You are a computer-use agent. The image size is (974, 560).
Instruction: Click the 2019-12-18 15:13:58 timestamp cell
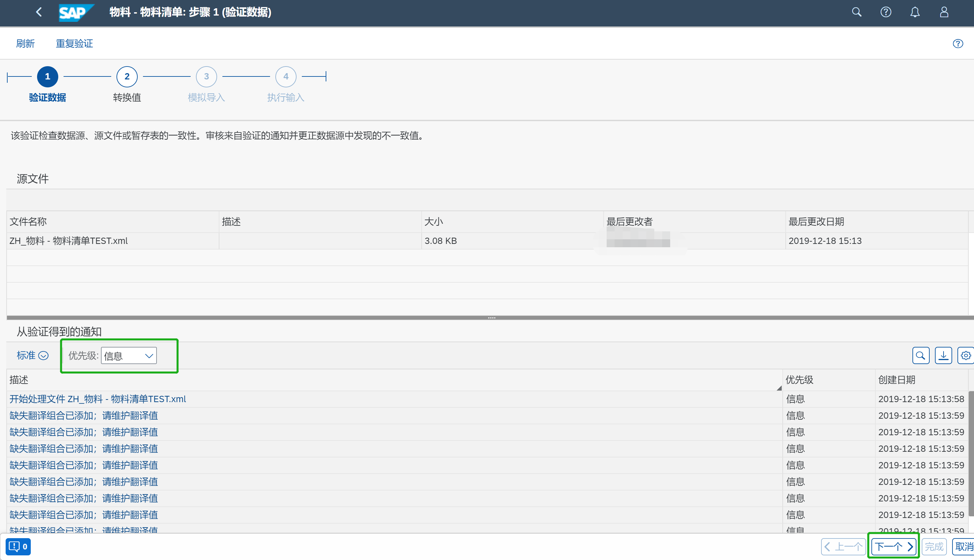(921, 399)
